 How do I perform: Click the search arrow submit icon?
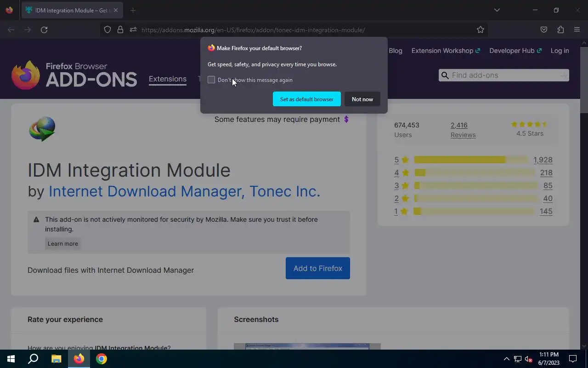[x=563, y=75]
